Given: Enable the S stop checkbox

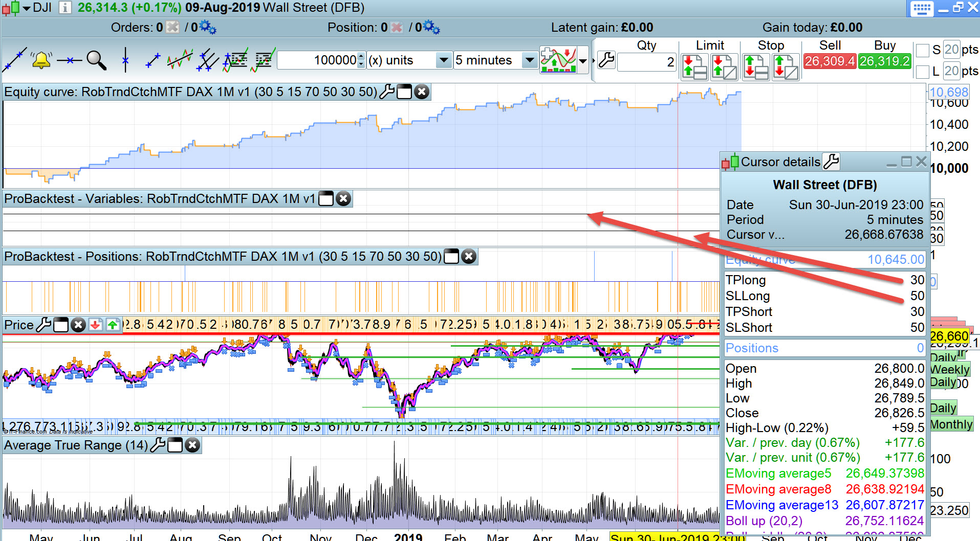Looking at the screenshot, I should coord(922,50).
